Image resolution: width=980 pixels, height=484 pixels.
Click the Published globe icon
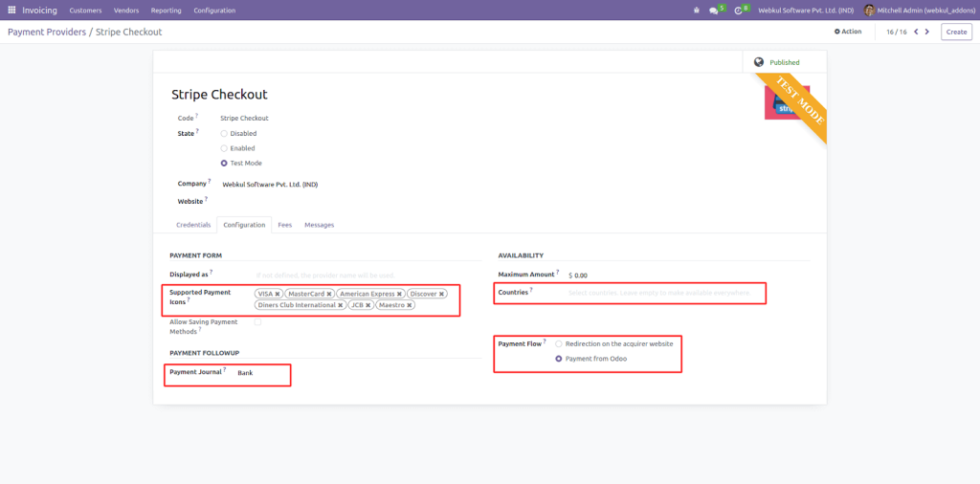(759, 62)
